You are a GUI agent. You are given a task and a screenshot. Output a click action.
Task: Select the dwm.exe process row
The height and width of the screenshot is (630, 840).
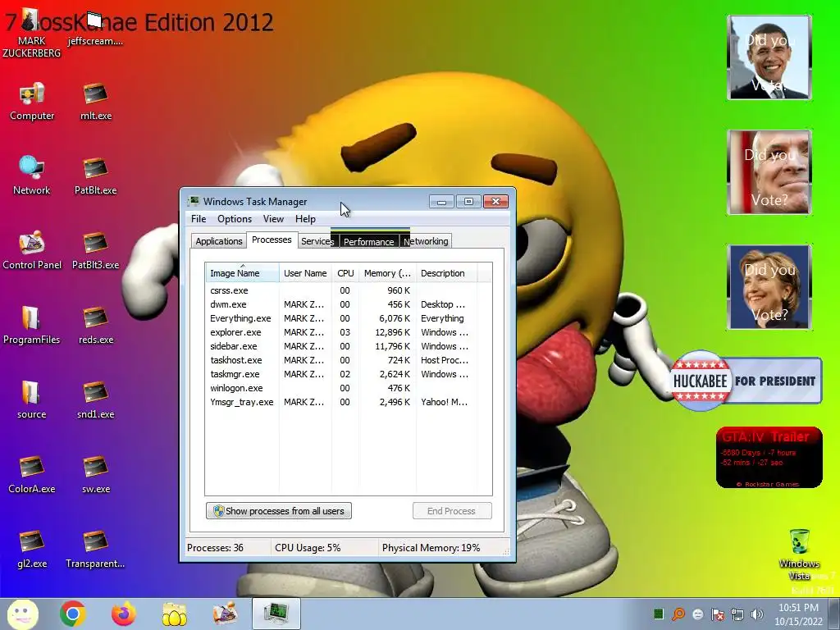(x=341, y=304)
